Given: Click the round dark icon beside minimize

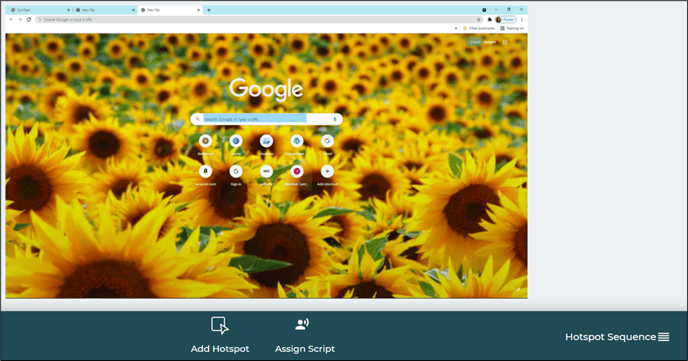Looking at the screenshot, I should (484, 10).
